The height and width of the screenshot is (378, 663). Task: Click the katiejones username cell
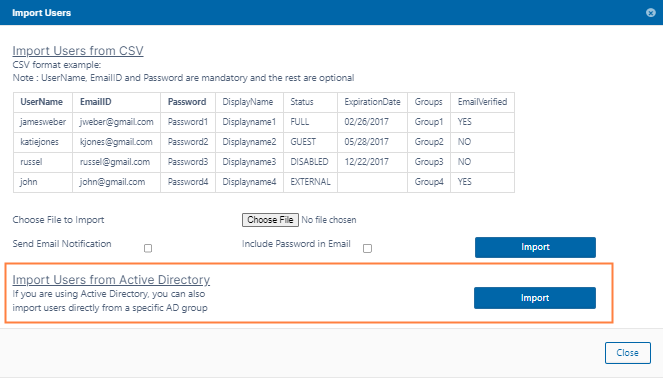pyautogui.click(x=43, y=142)
